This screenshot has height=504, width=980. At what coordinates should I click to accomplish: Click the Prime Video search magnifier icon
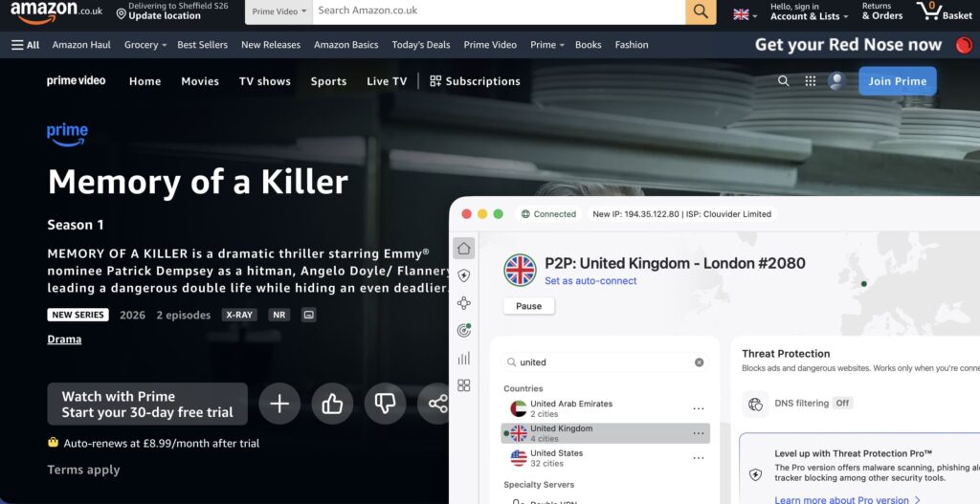click(783, 81)
